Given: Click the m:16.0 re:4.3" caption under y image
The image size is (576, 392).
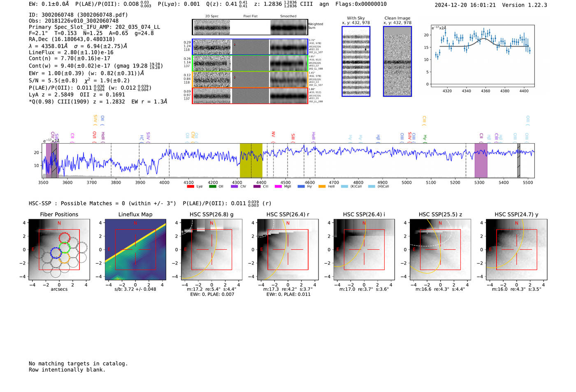Looking at the screenshot, I should [517, 289].
